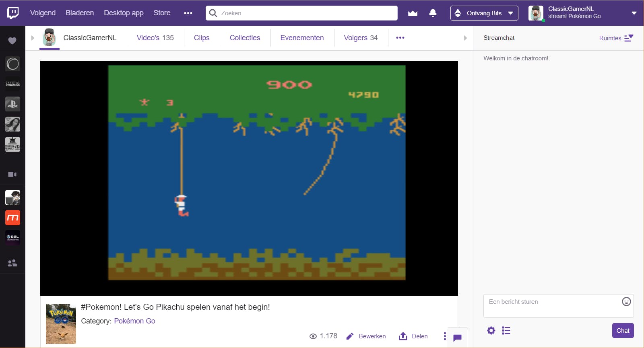The width and height of the screenshot is (644, 348).
Task: Open the cartoon-avatar channel in sidebar
Action: click(x=12, y=198)
